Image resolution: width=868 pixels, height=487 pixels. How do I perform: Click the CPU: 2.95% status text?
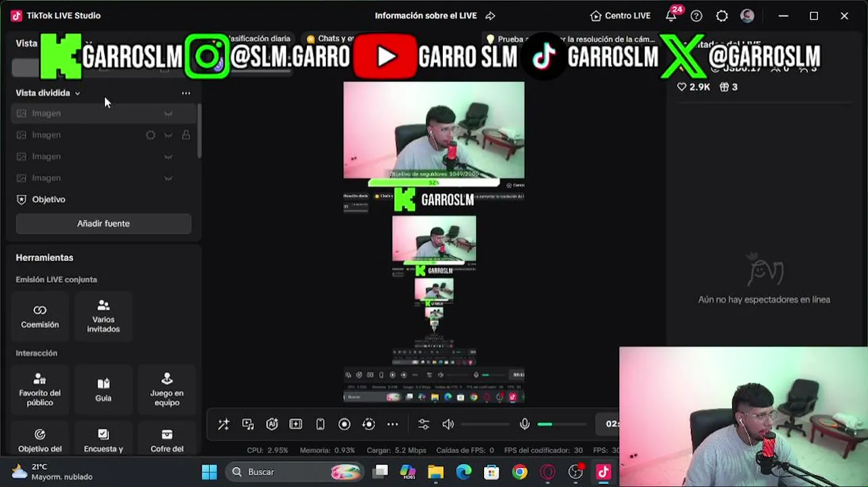pyautogui.click(x=268, y=450)
